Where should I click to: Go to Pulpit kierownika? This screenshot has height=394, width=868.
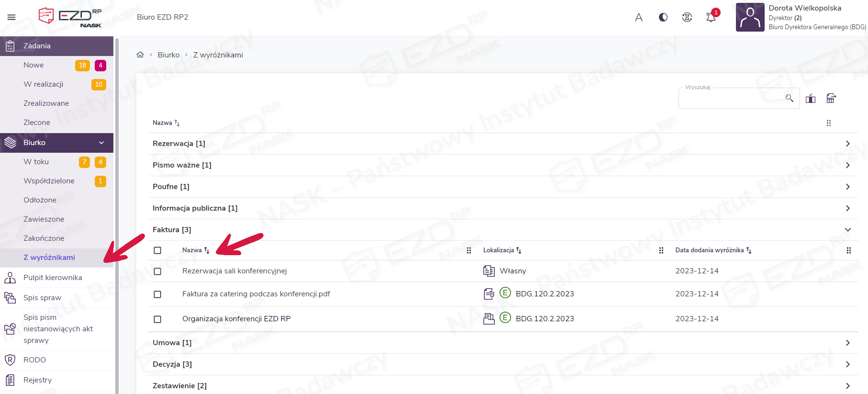53,278
